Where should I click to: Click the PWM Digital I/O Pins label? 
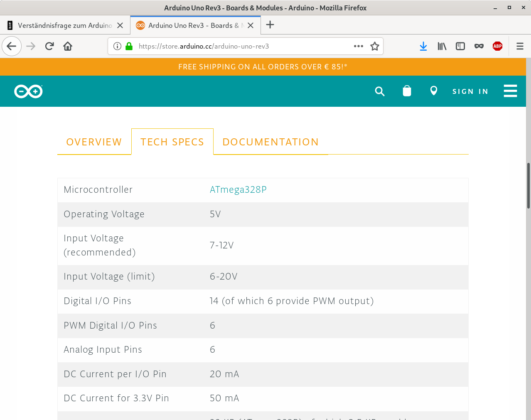click(110, 326)
